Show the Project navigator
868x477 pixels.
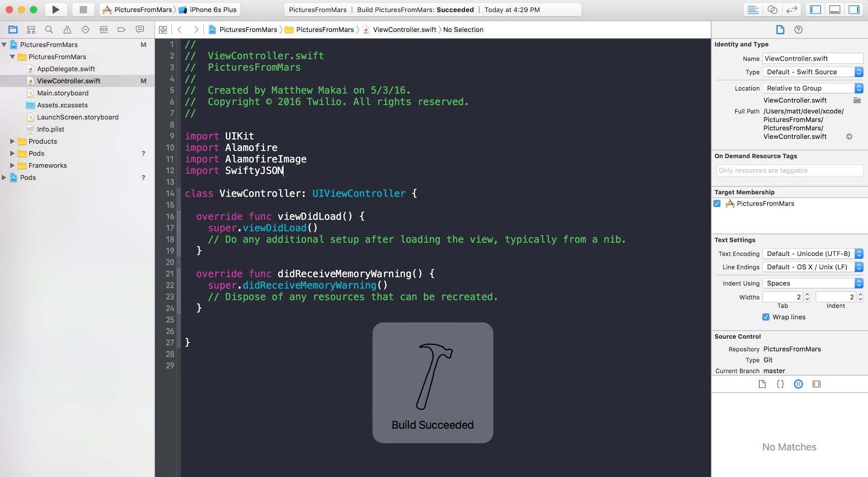pos(13,30)
